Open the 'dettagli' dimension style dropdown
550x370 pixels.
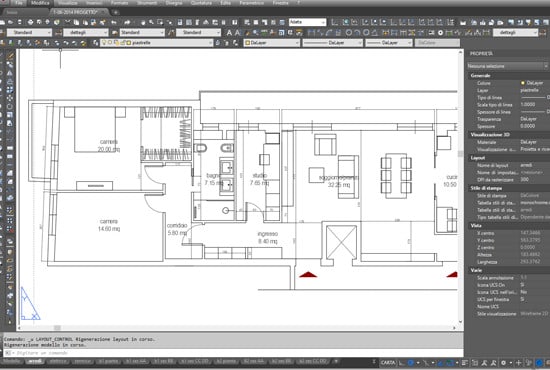click(x=86, y=33)
